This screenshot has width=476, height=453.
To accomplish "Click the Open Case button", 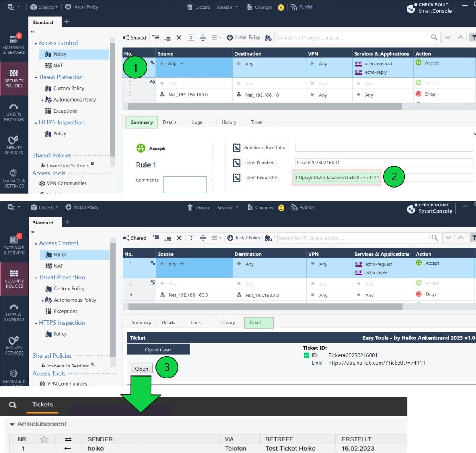I will [158, 349].
